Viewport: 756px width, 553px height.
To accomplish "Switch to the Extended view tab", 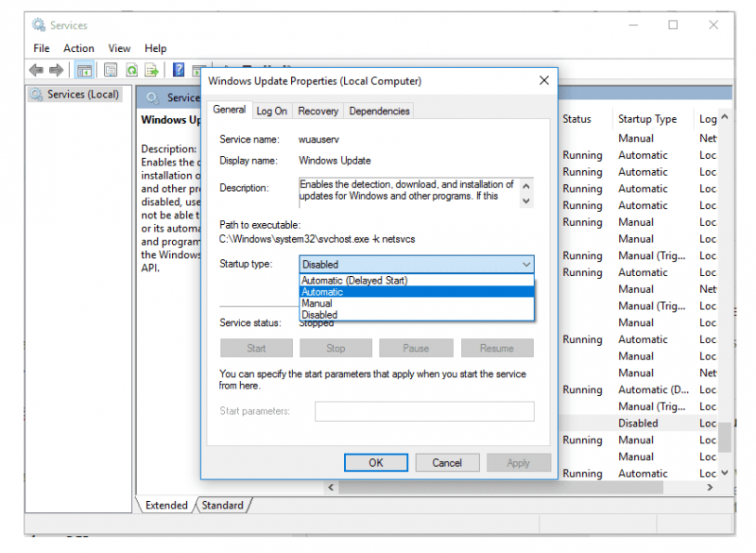I will click(x=166, y=506).
